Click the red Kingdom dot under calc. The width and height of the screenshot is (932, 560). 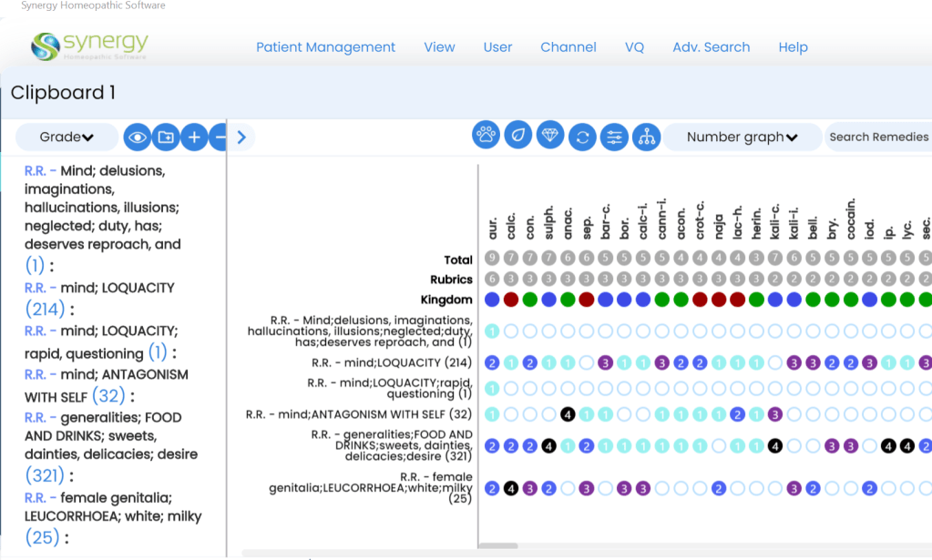click(x=511, y=300)
